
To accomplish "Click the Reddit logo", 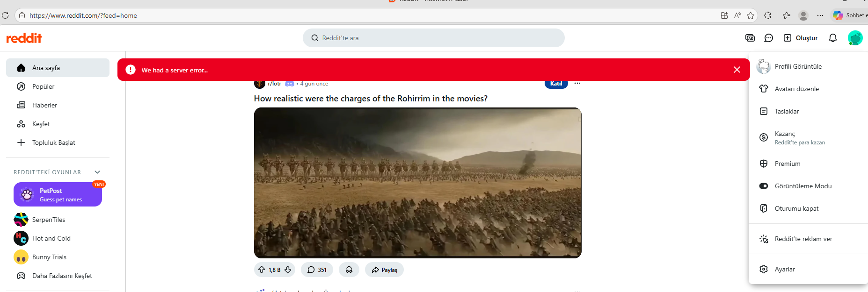I will click(x=24, y=38).
